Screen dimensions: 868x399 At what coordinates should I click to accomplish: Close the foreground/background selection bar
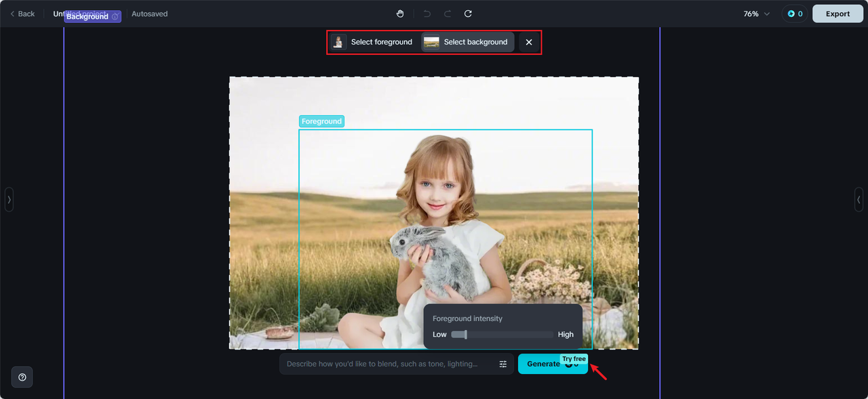click(529, 42)
